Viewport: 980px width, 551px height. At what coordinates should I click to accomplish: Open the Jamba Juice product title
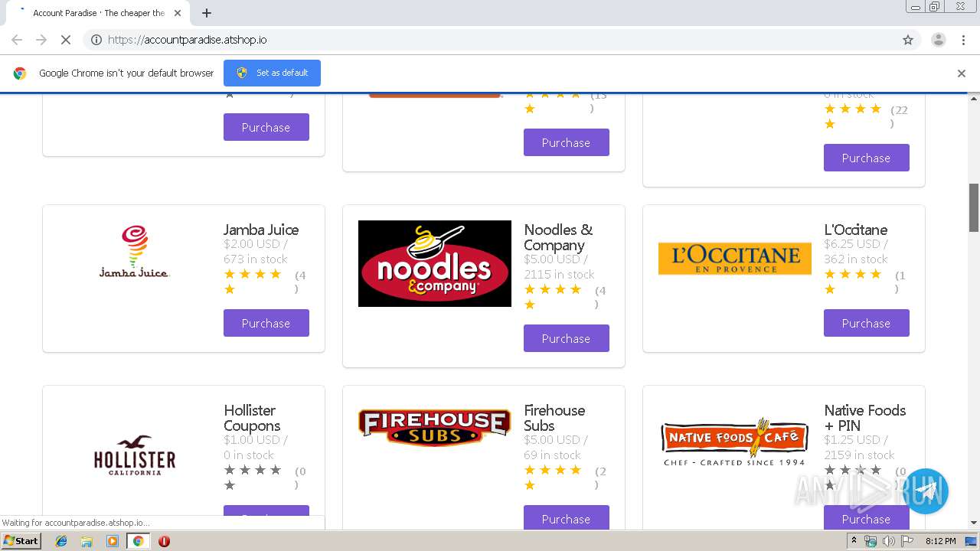click(x=261, y=230)
